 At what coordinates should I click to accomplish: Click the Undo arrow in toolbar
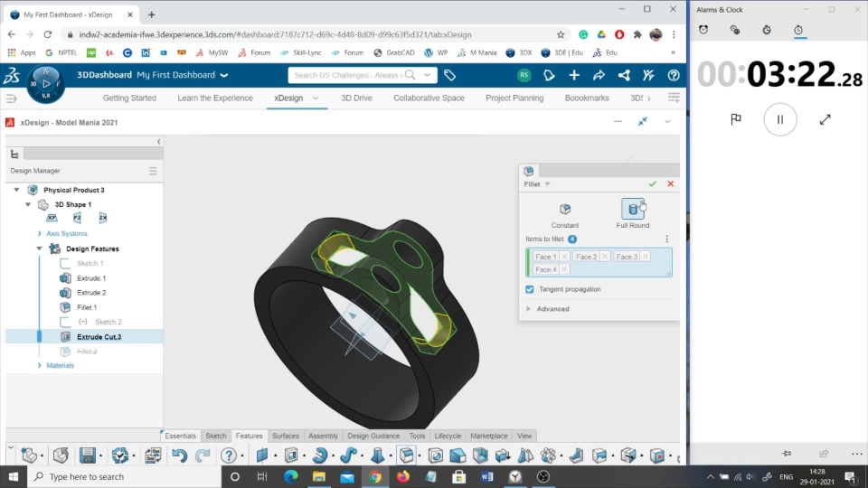point(179,455)
